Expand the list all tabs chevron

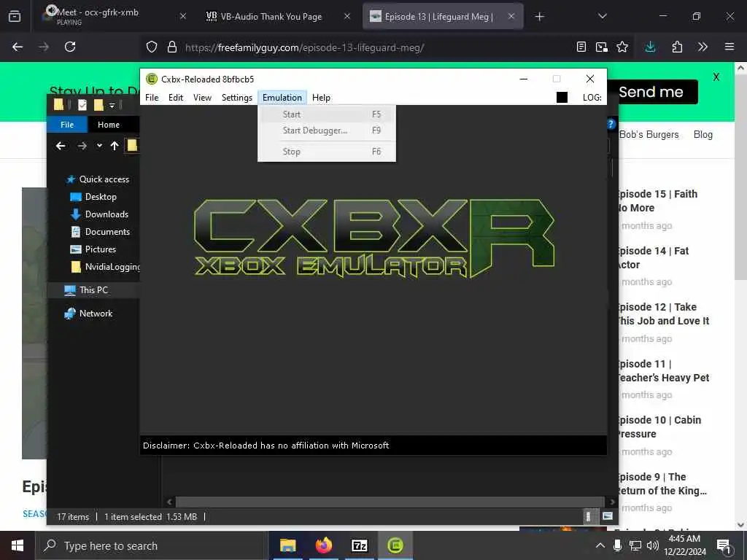click(602, 16)
